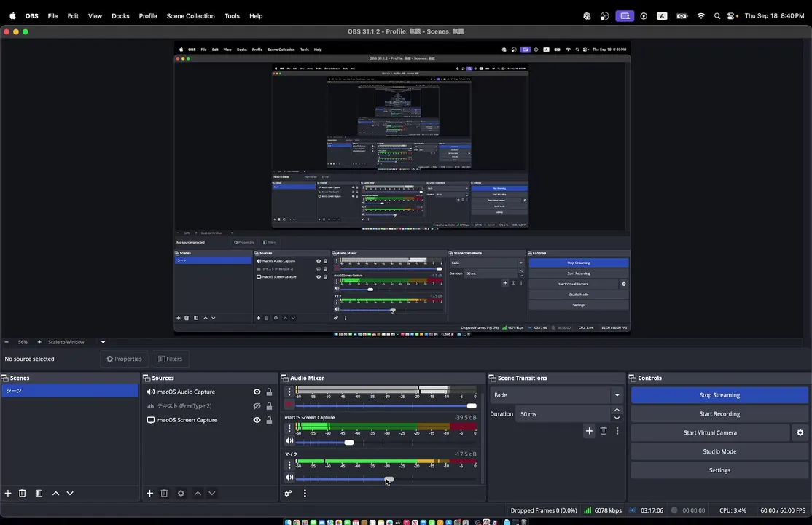Remove transition with trash icon

(x=604, y=431)
